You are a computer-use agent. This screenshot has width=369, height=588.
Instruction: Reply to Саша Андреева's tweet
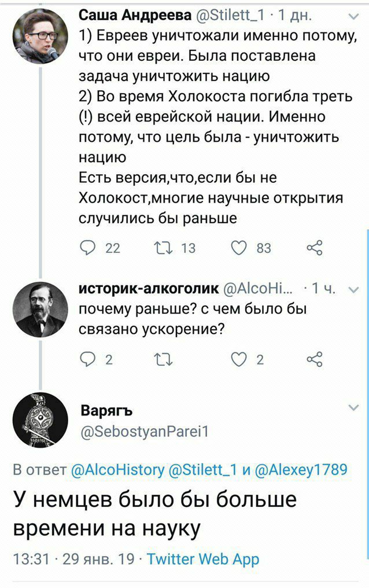[x=88, y=248]
